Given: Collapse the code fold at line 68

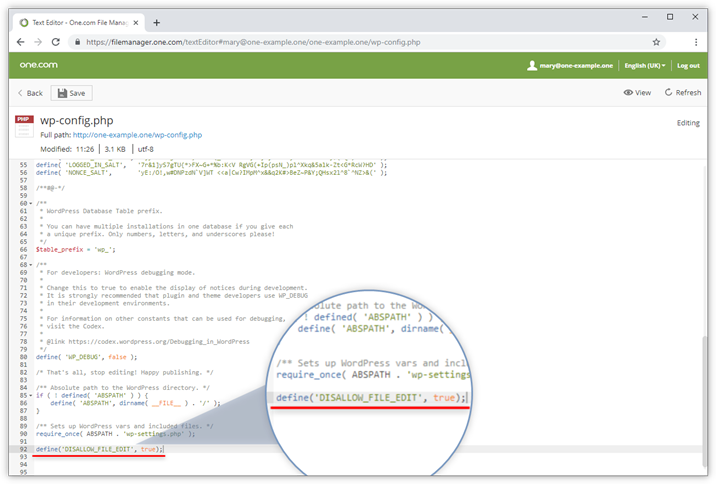Looking at the screenshot, I should [31, 265].
